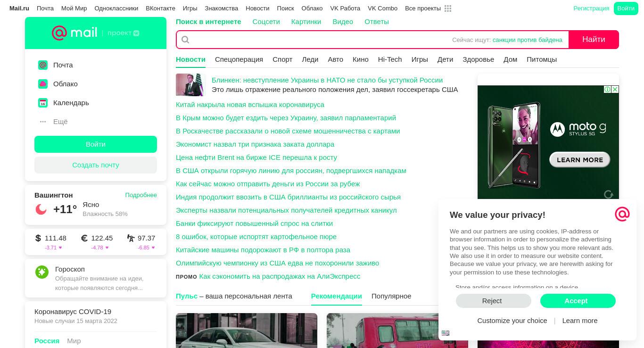Image resolution: width=644 pixels, height=348 pixels.
Task: Switch to Спецоперация tab
Action: (239, 59)
